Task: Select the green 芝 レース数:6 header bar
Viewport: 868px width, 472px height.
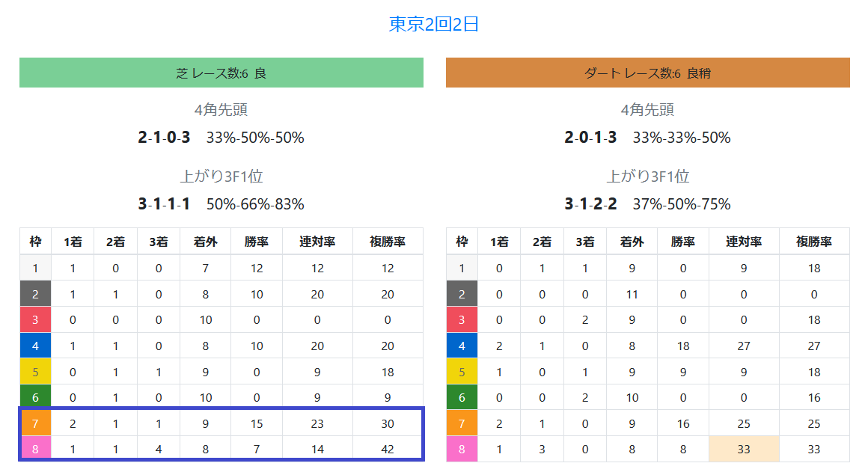Action: coord(221,73)
